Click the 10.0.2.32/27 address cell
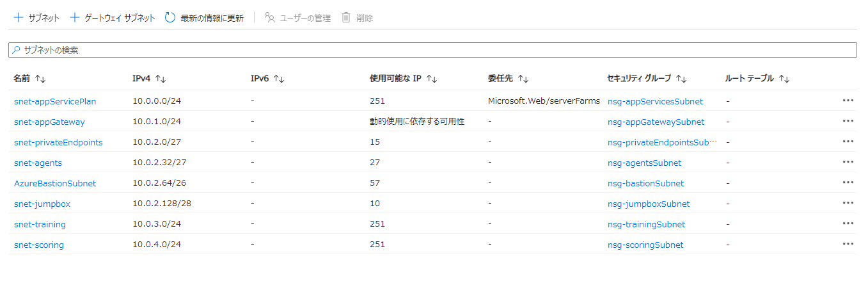Viewport: 868px width, 283px height. pyautogui.click(x=159, y=163)
